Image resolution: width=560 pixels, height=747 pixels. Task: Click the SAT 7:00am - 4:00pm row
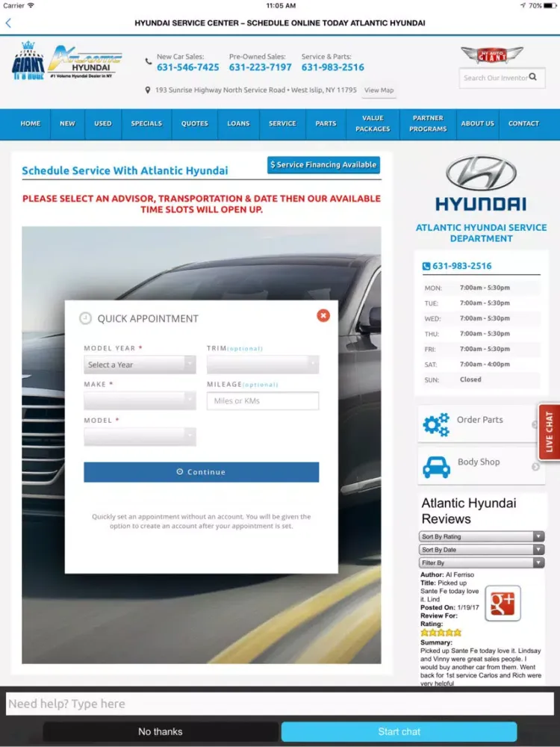pos(482,365)
